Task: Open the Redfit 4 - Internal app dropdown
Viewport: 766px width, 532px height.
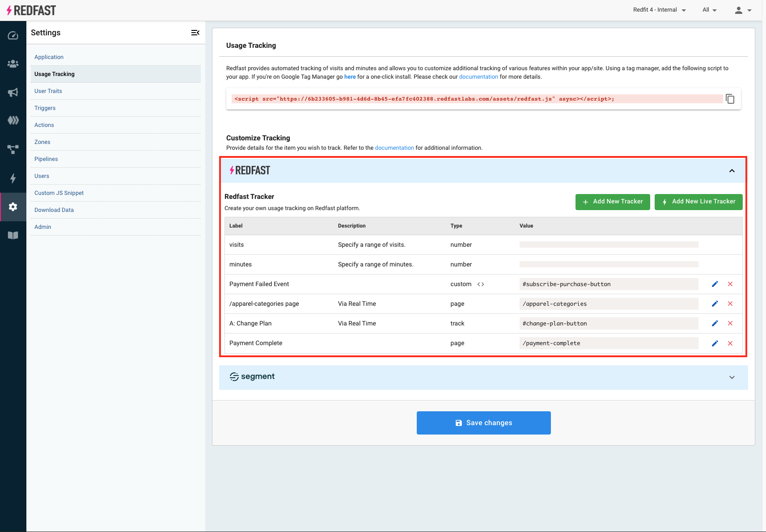Action: [x=660, y=10]
